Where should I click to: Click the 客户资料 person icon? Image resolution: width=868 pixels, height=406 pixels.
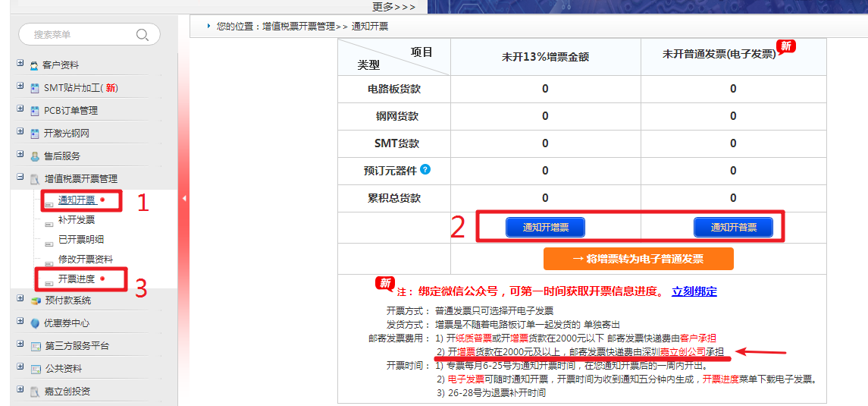[x=35, y=66]
